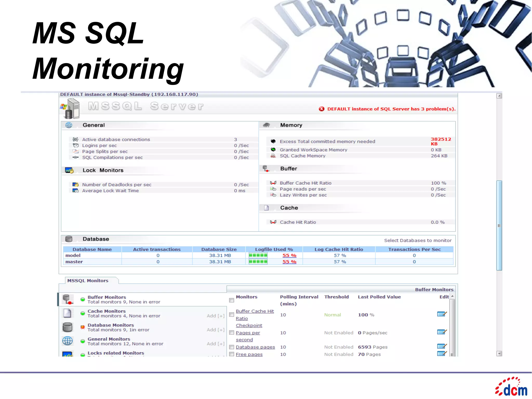Viewport: 532px width, 399px height.
Task: Click the red error icon beside problems message
Action: coord(322,109)
